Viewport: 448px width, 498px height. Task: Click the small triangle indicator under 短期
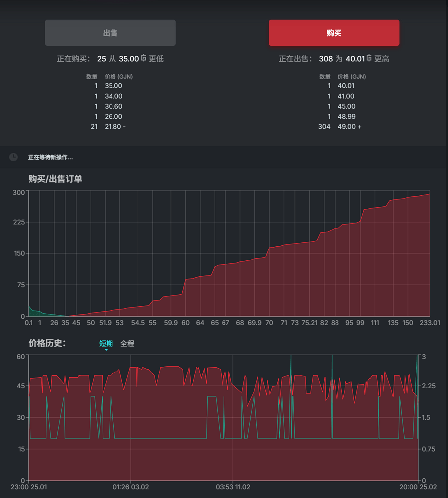pos(106,350)
